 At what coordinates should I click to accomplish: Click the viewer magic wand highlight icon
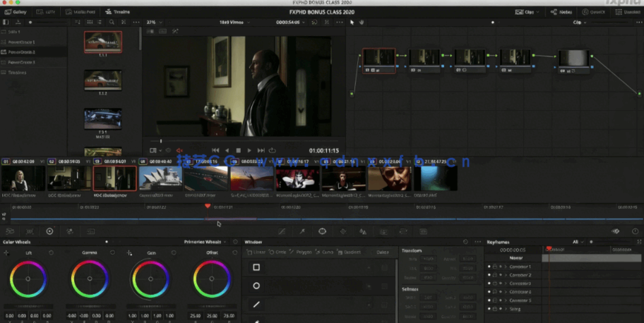click(175, 31)
